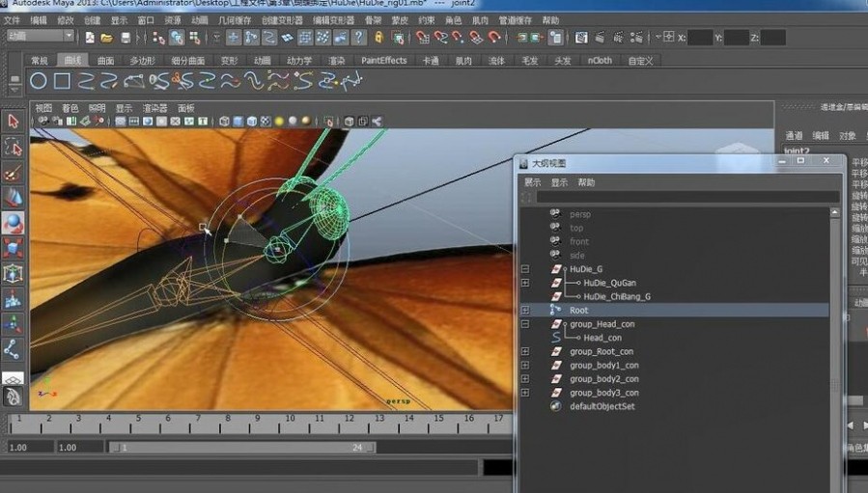
Task: Open the 文件 menu
Action: (12, 20)
